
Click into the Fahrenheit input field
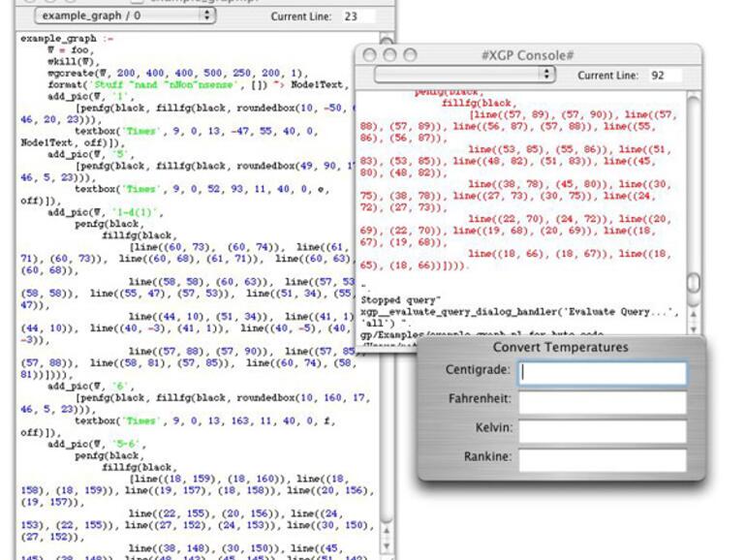click(x=602, y=401)
